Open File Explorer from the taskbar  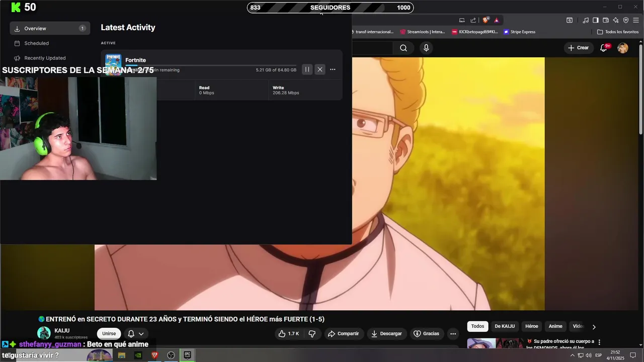click(x=121, y=355)
